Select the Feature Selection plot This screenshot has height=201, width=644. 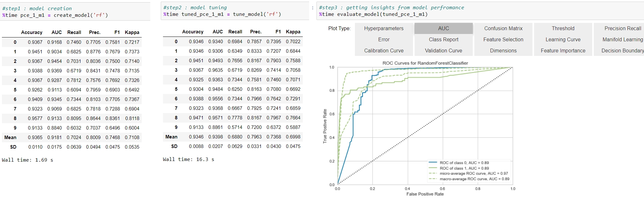503,39
